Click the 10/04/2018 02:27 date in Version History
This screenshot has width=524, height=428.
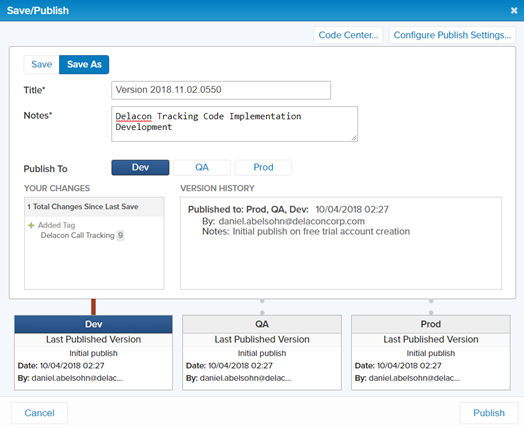coord(352,209)
